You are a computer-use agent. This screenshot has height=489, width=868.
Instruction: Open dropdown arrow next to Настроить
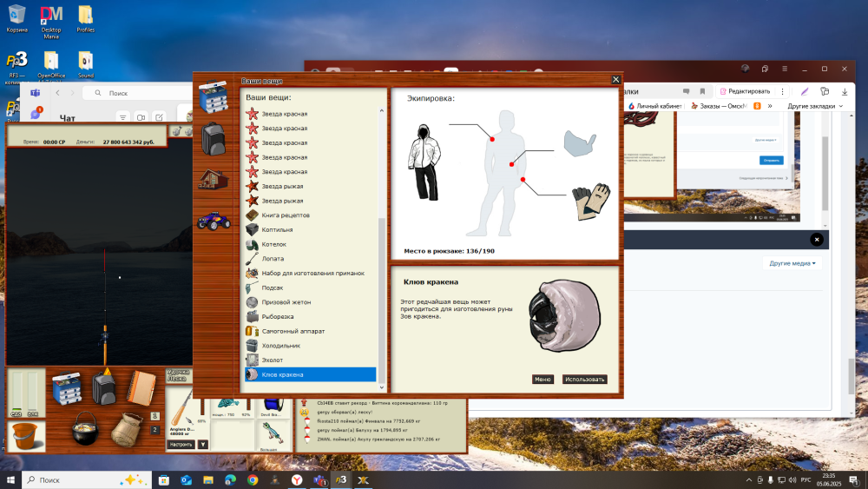point(203,444)
